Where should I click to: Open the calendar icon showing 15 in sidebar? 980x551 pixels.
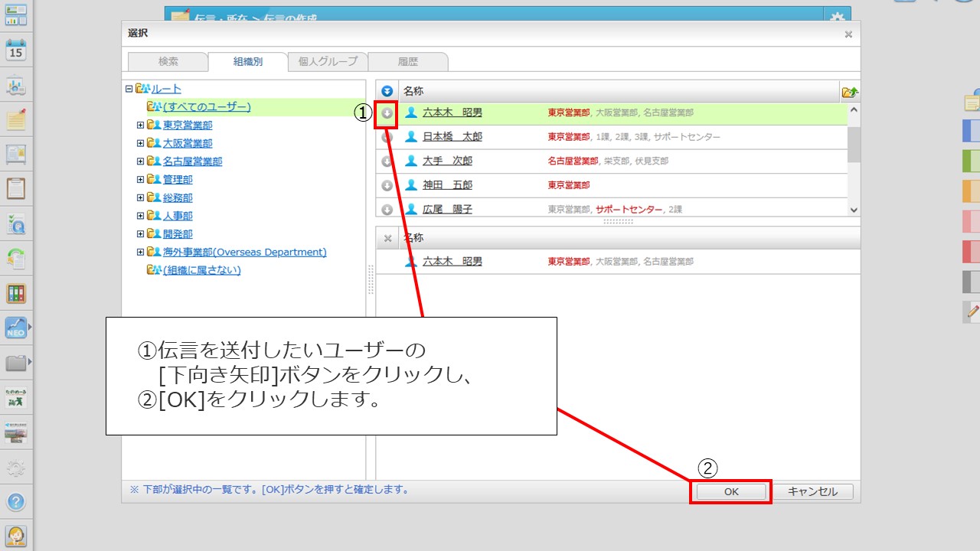click(16, 51)
